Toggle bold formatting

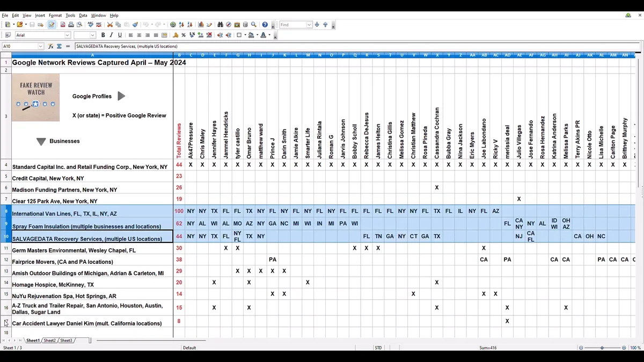[x=103, y=34]
